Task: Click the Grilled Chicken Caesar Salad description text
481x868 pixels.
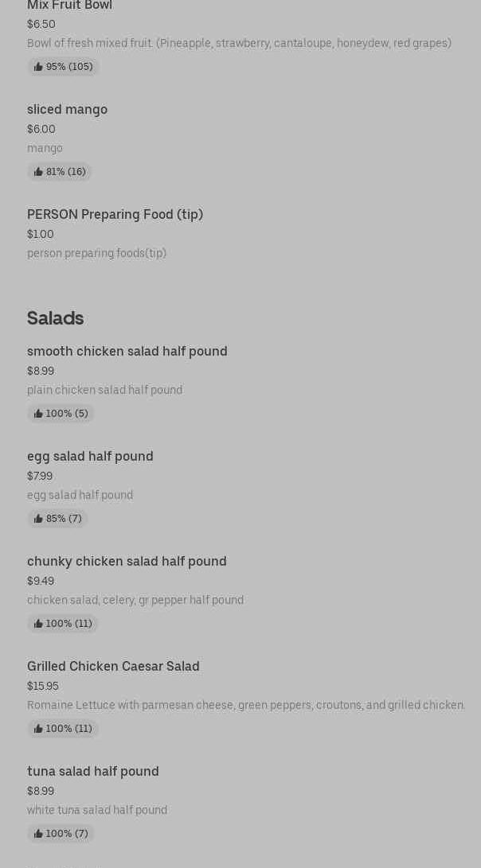Action: (x=246, y=705)
